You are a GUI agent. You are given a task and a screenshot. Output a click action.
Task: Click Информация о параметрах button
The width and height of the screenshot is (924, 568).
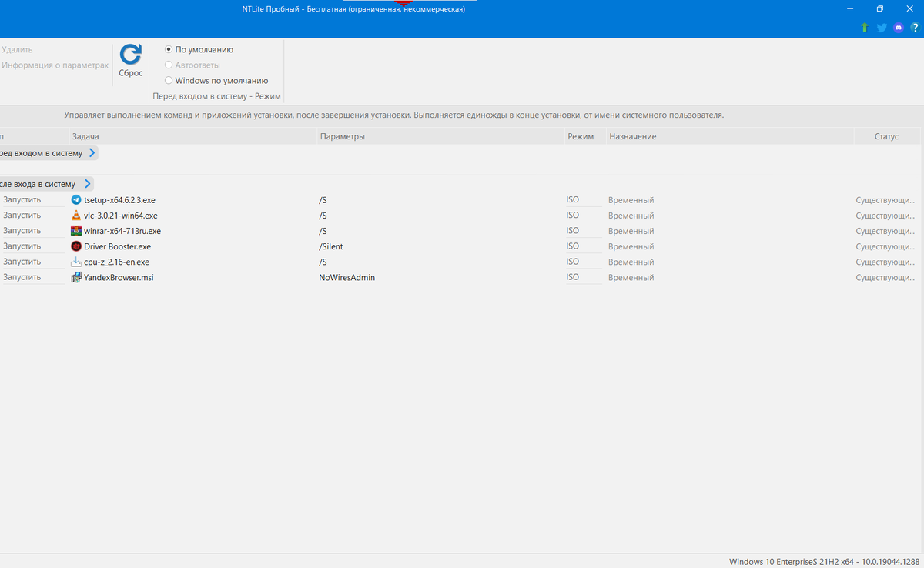55,65
